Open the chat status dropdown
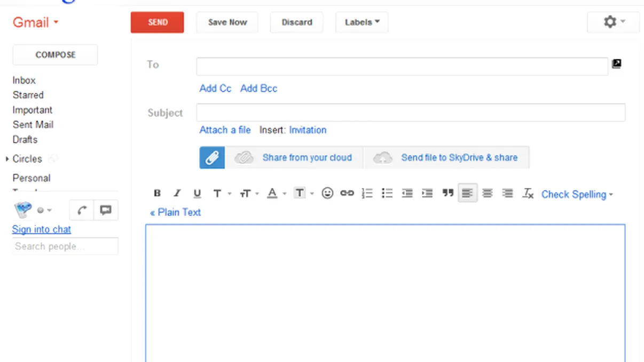Viewport: 644px width, 362px height. click(44, 210)
